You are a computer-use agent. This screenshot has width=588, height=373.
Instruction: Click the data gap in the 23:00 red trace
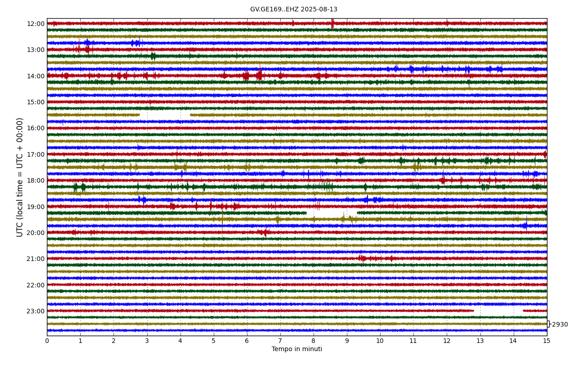498,311
